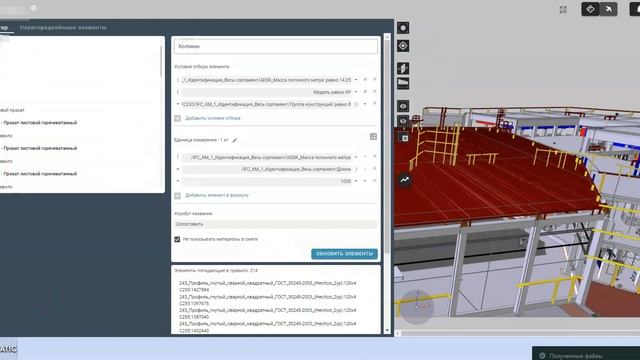Screen dimensions: 640x360
Task: Click the left list panel scrollbar
Action: (161, 61)
